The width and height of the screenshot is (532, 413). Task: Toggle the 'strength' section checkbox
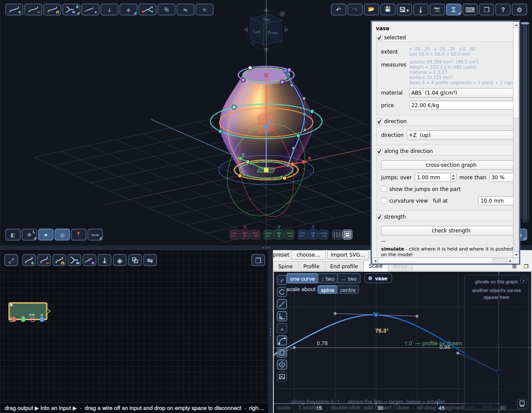[x=379, y=217]
